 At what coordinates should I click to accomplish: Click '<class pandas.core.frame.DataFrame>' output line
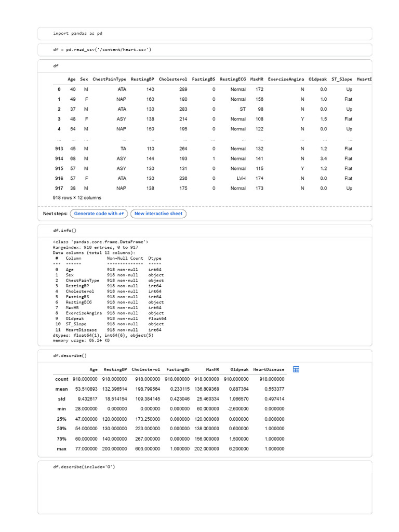(100, 242)
